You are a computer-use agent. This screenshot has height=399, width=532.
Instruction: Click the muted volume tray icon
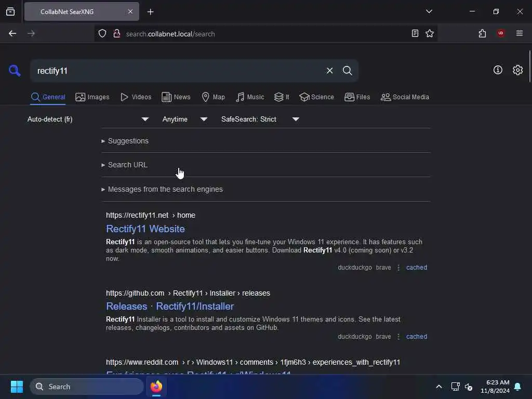(x=469, y=387)
